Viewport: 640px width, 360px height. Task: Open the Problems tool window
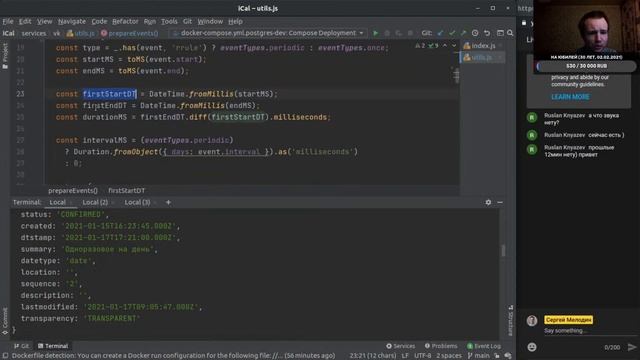point(441,346)
